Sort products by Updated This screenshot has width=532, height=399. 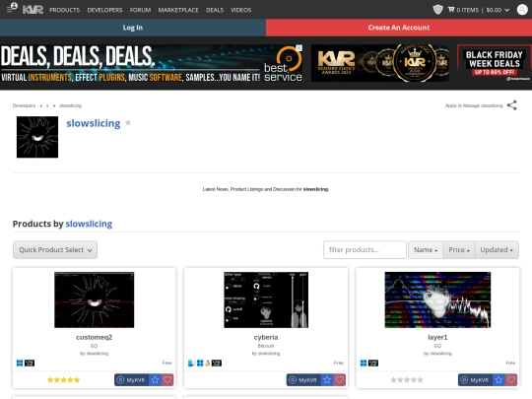497,250
